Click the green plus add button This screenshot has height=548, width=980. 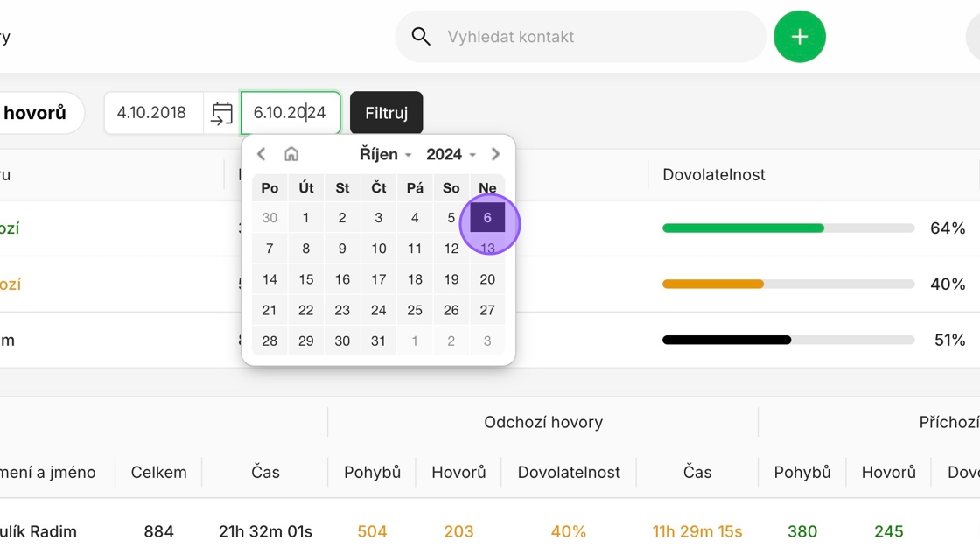click(799, 37)
